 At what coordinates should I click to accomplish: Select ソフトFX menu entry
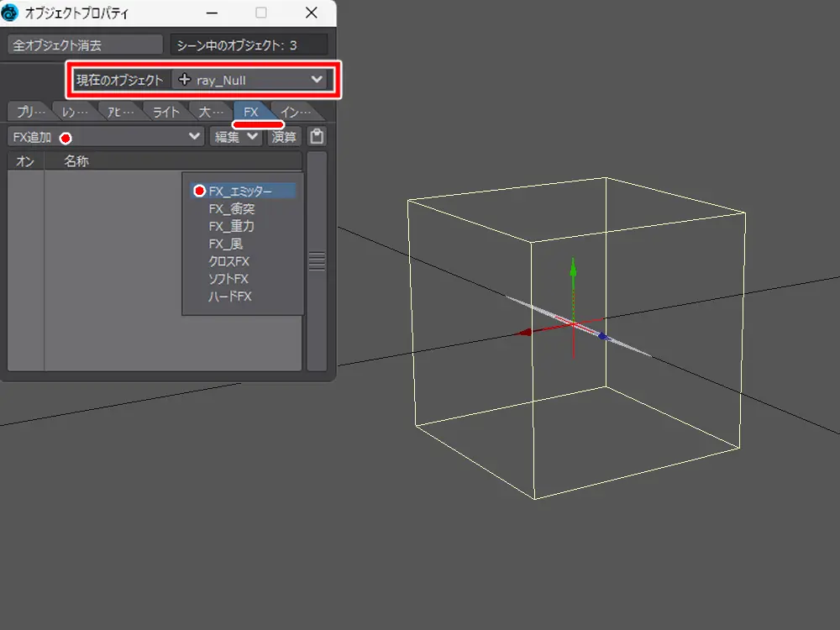pyautogui.click(x=228, y=279)
